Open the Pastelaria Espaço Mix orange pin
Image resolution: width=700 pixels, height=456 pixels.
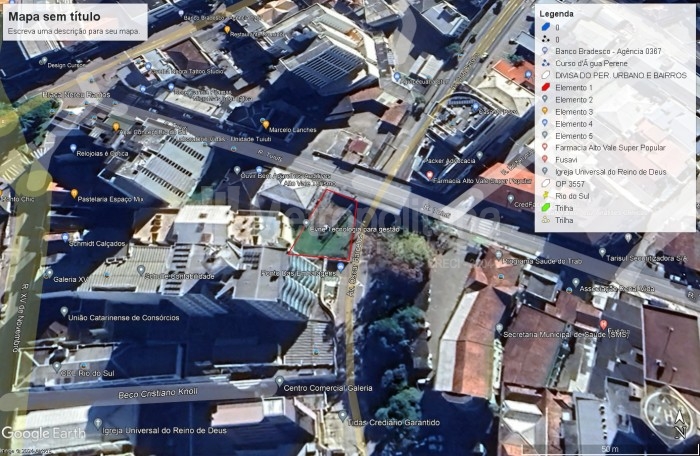(74, 193)
